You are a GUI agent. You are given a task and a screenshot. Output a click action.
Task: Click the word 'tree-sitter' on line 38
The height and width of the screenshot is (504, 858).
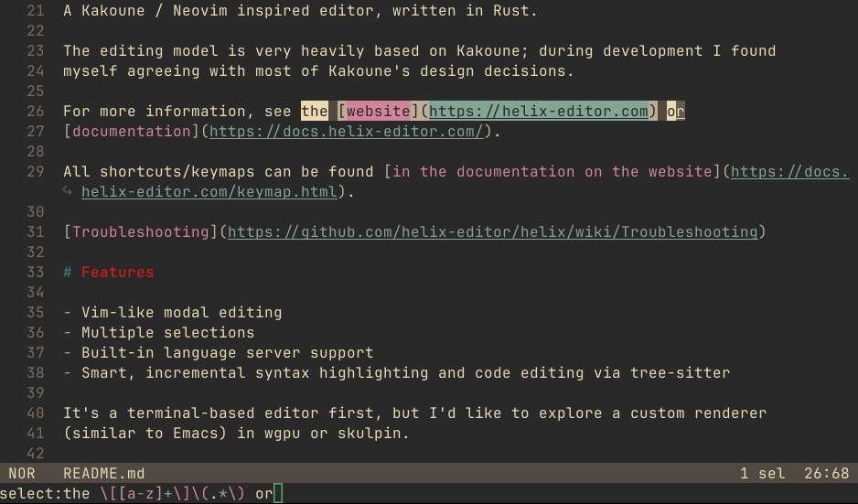681,373
